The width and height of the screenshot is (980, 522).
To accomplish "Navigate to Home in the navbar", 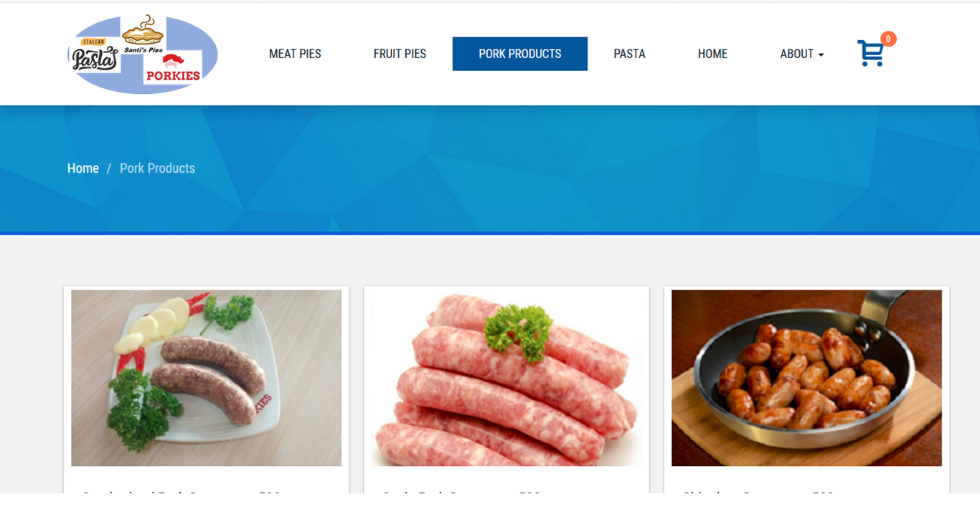I will [x=712, y=54].
